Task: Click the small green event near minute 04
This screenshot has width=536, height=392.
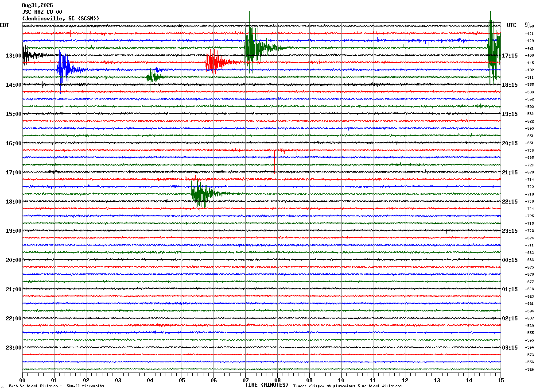Action: 155,77
